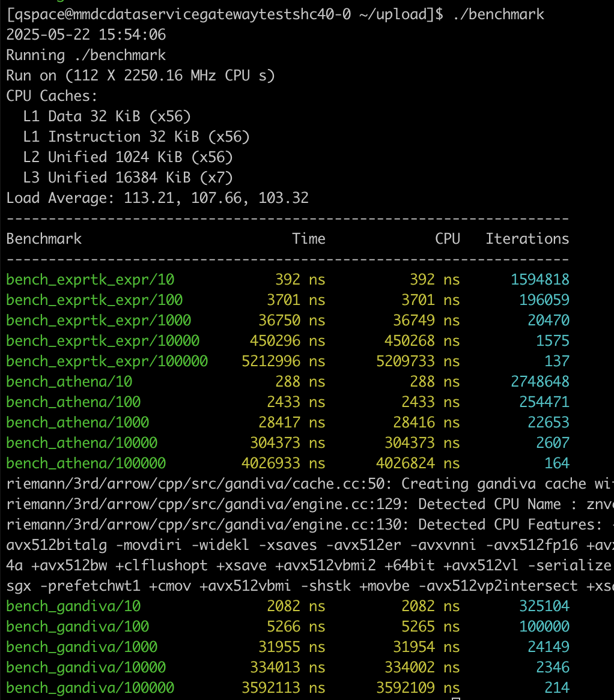Click the 'L3 Unified 16384 KiB (x7)' line
Screen dimensions: 614x700
pyautogui.click(x=128, y=178)
